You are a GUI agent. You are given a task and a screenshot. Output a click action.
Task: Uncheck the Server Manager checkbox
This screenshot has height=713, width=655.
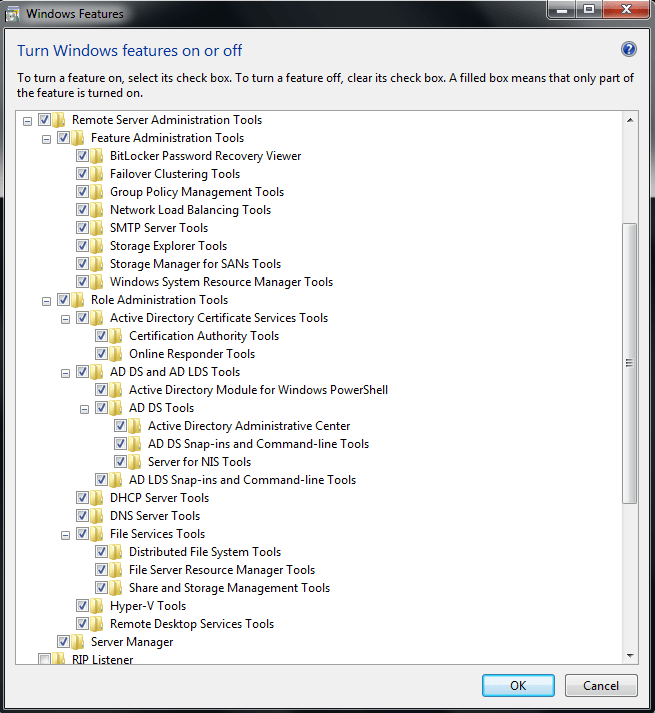[x=63, y=642]
